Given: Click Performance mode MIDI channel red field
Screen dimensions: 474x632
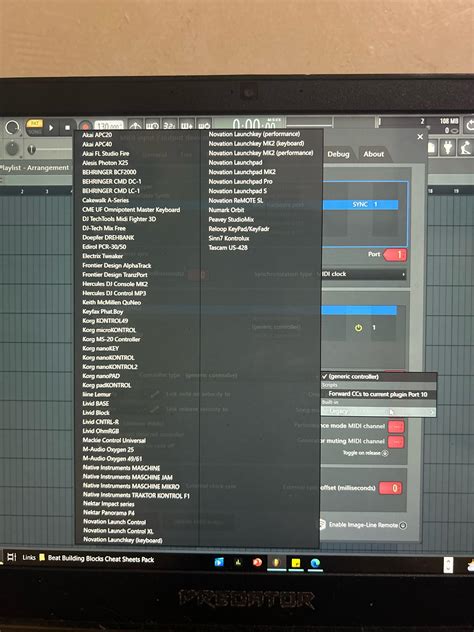Looking at the screenshot, I should tap(396, 426).
